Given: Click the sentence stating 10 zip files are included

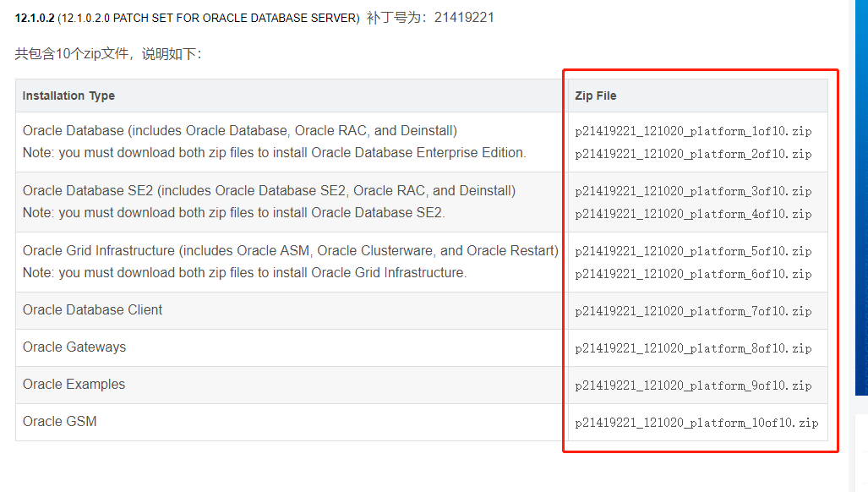Looking at the screenshot, I should [108, 54].
